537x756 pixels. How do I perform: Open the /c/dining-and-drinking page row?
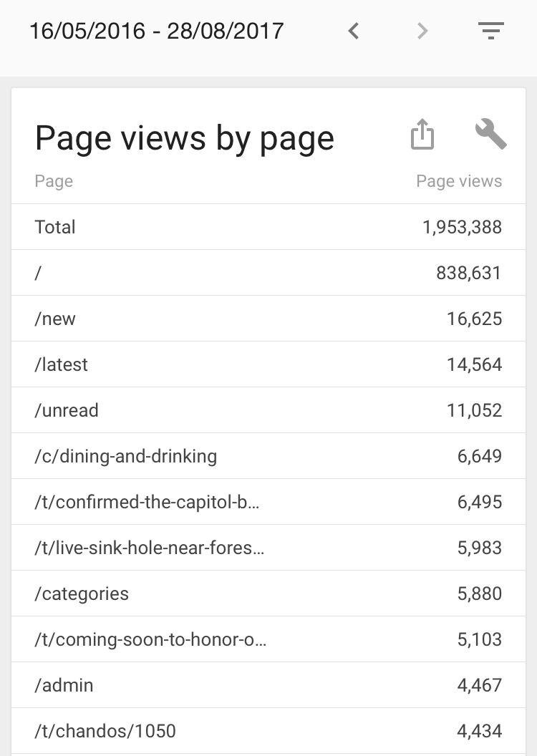268,456
